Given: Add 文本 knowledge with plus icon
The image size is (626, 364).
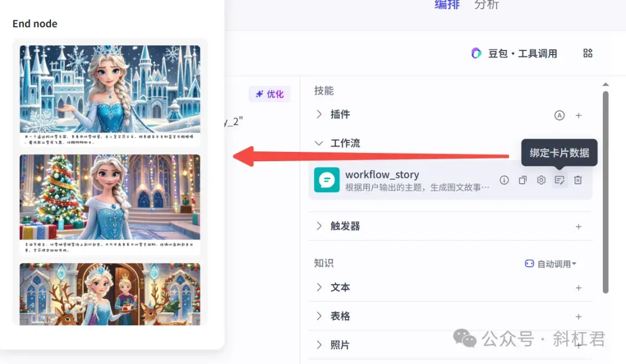Looking at the screenshot, I should (578, 287).
